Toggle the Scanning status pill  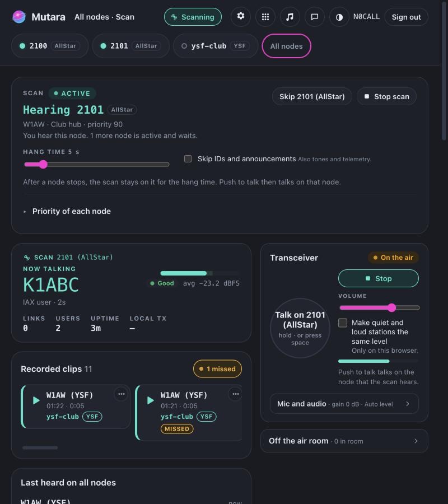(x=193, y=17)
